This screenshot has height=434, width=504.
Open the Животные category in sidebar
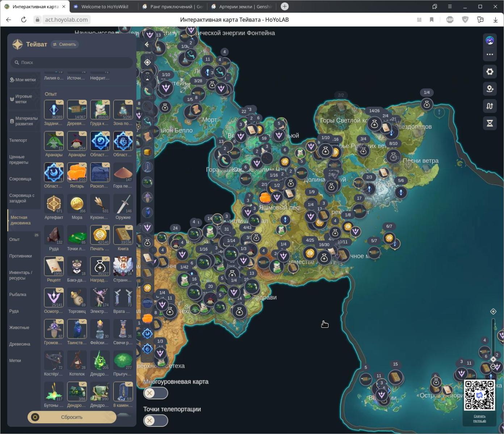coord(24,328)
